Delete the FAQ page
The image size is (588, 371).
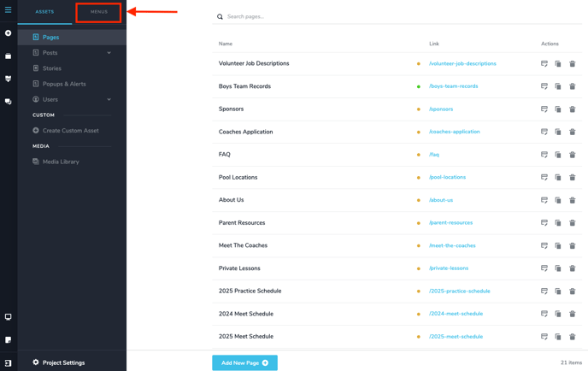[573, 155]
